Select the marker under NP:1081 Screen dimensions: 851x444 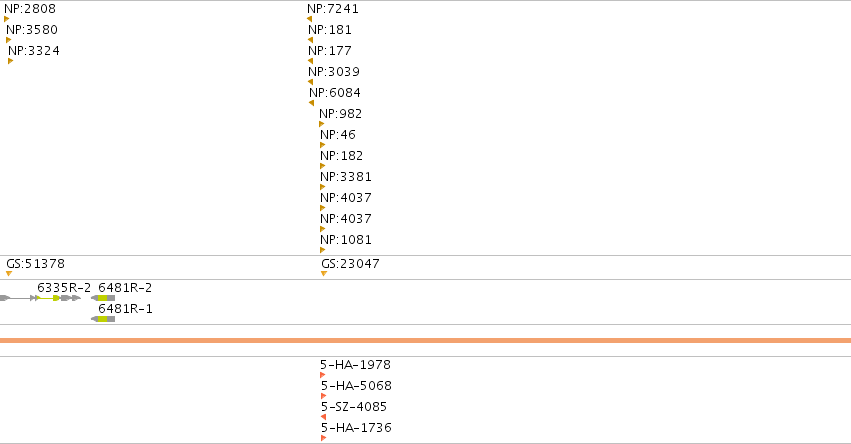[x=323, y=250]
